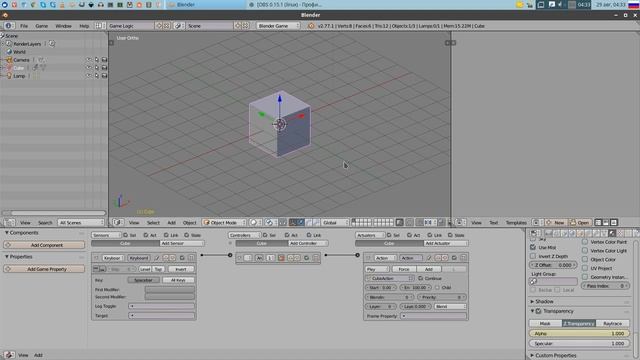Open the Add Sensor dropdown
This screenshot has height=360, width=640.
pyautogui.click(x=182, y=243)
